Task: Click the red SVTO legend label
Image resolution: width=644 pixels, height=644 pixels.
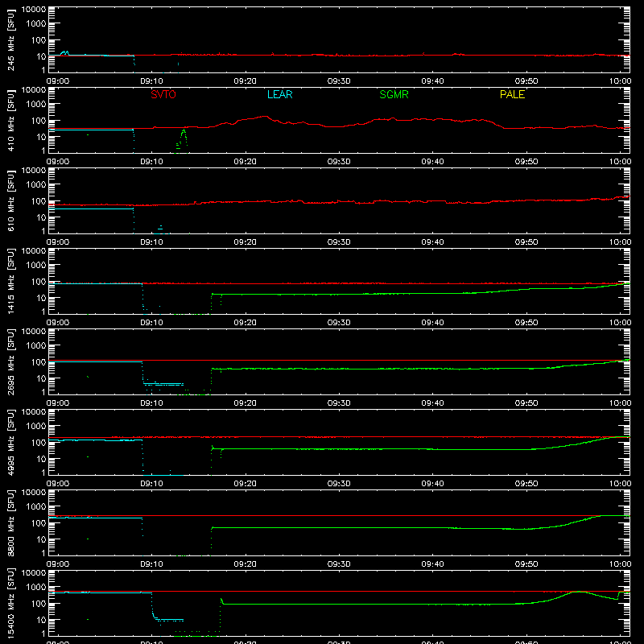Action: [x=163, y=94]
